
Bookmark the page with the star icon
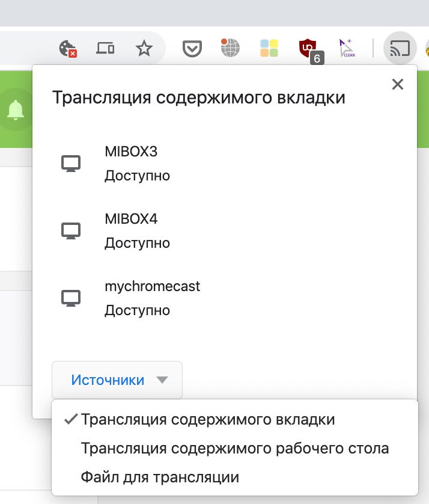[x=144, y=49]
